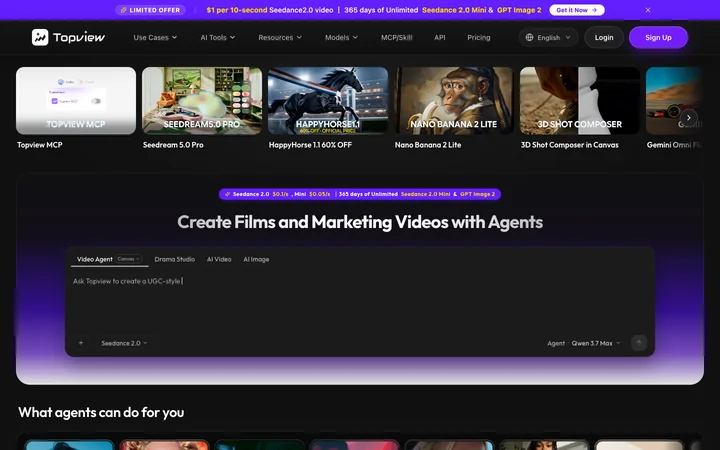The image size is (720, 450).
Task: Open the 3D Shot Composer thumbnail
Action: 579,101
